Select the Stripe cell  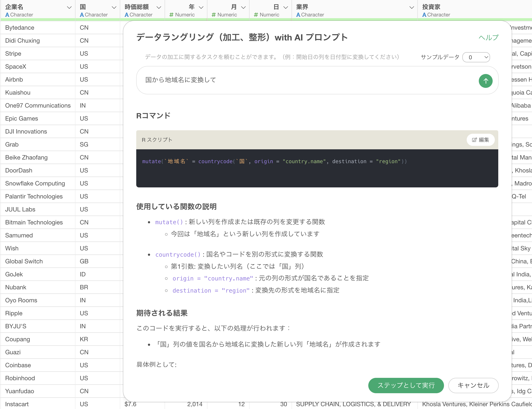[x=38, y=54]
